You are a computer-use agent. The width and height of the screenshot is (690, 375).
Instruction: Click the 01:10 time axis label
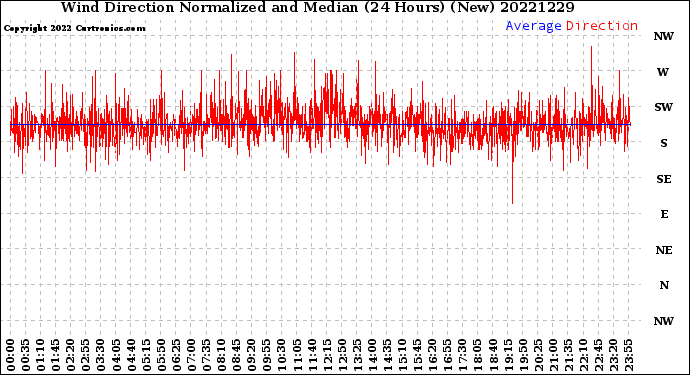pos(41,355)
